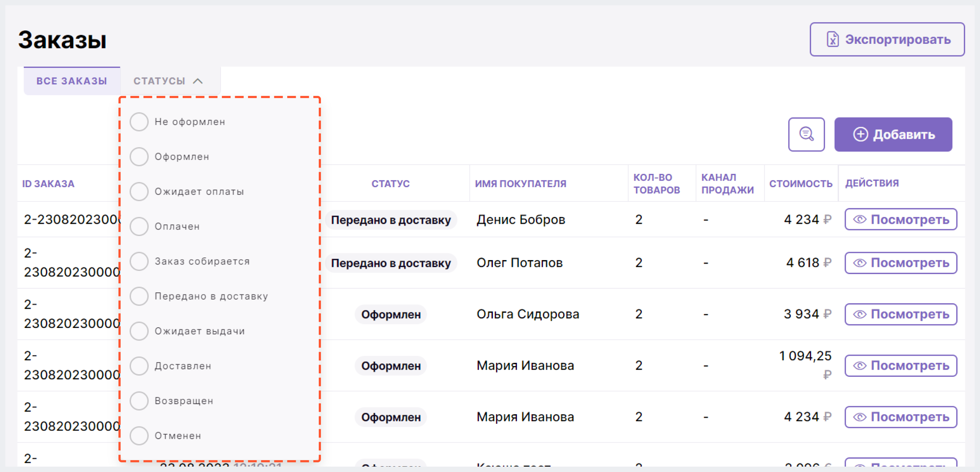Click the Экспортировать button

(887, 39)
